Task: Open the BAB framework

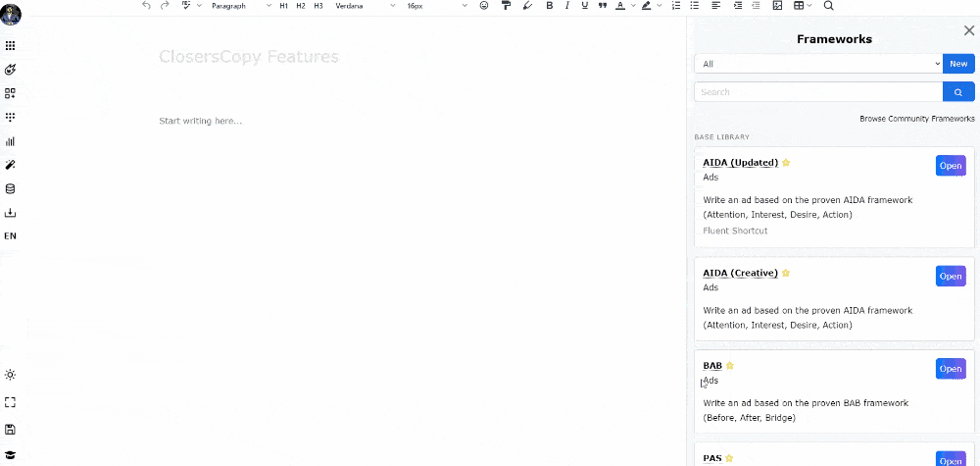Action: click(951, 369)
